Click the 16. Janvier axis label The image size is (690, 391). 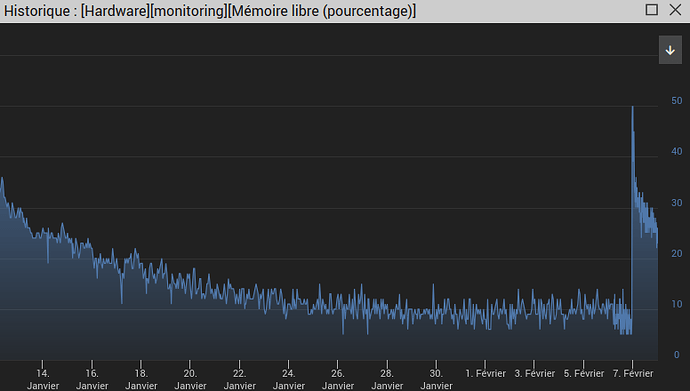92,379
